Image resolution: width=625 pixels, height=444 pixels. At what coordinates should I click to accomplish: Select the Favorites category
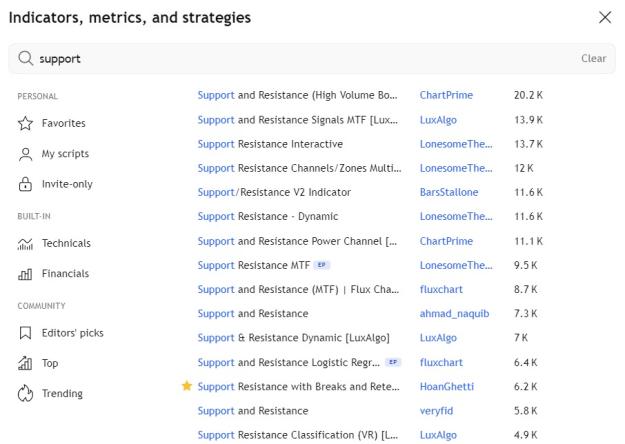(64, 123)
